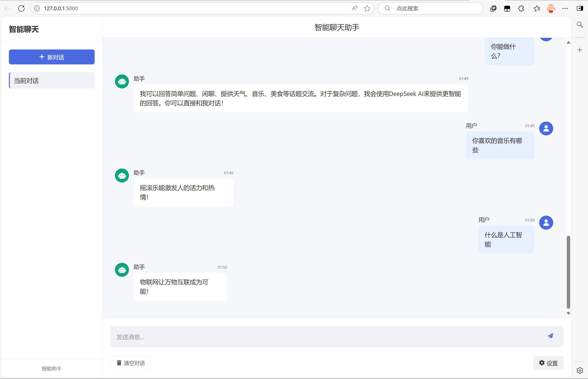This screenshot has height=379, width=588.
Task: Click the paper plane send icon
Action: 550,336
